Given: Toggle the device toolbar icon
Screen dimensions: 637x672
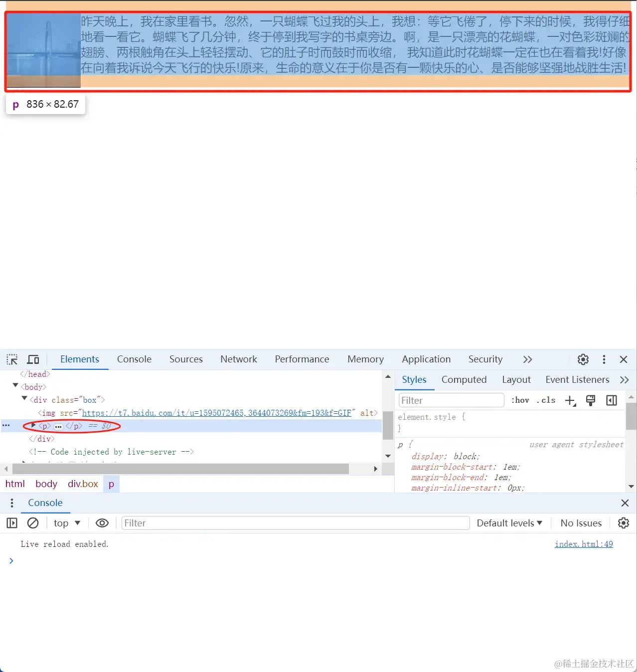Looking at the screenshot, I should pyautogui.click(x=33, y=359).
